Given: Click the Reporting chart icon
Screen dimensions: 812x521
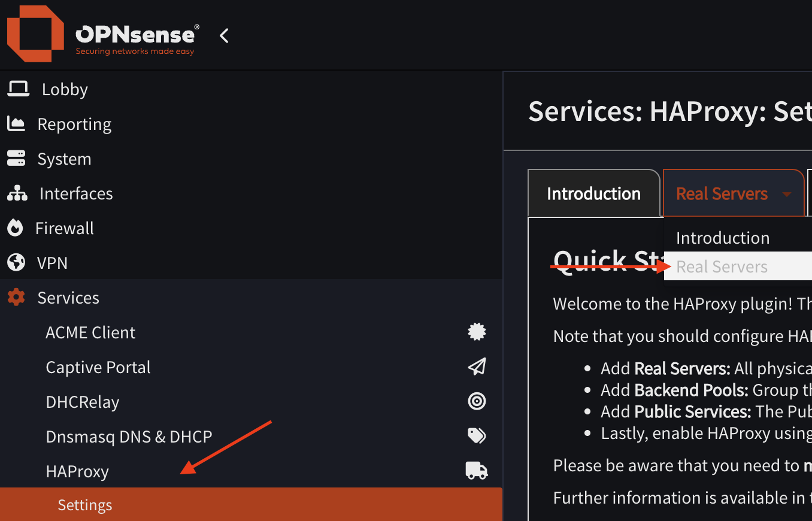Looking at the screenshot, I should click(x=18, y=123).
